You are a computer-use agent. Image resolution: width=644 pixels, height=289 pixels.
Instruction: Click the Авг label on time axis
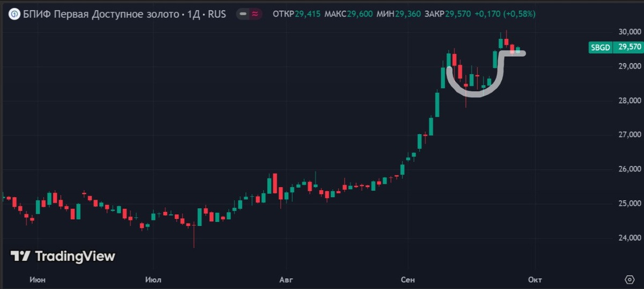285,280
